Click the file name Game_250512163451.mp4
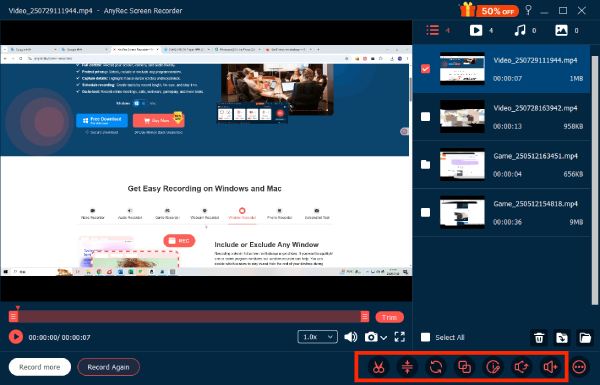The height and width of the screenshot is (385, 600). click(x=535, y=156)
